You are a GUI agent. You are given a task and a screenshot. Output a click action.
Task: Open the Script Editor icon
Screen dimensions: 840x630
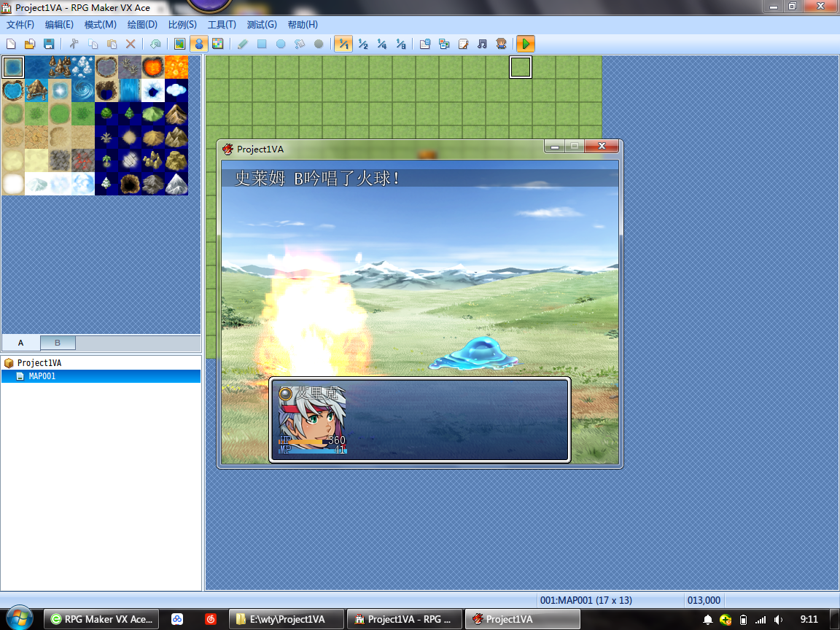pos(464,44)
